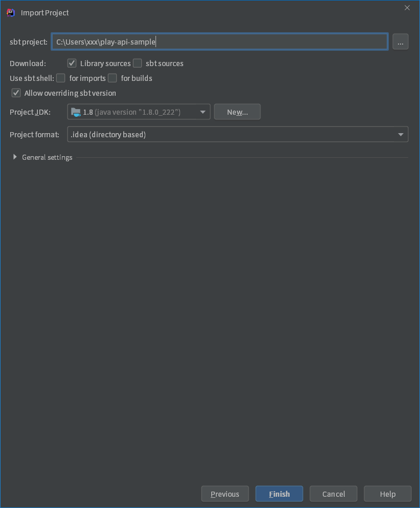Go back with the Previous button

click(225, 494)
